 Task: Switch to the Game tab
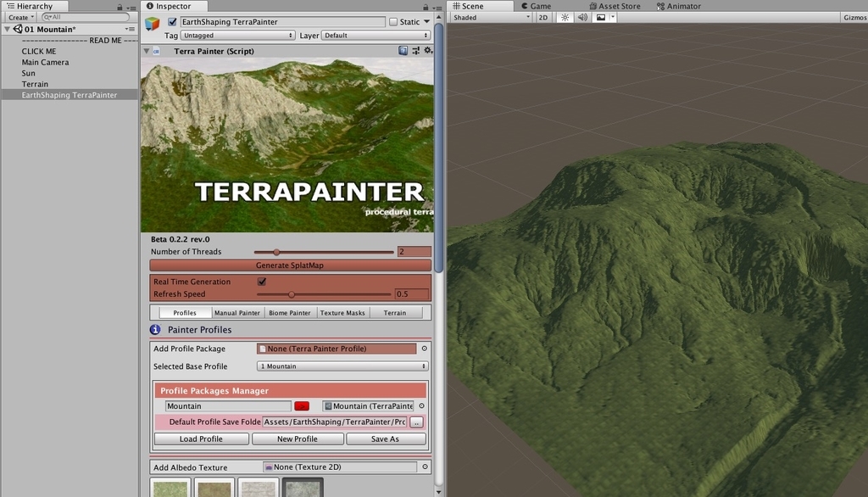click(536, 6)
